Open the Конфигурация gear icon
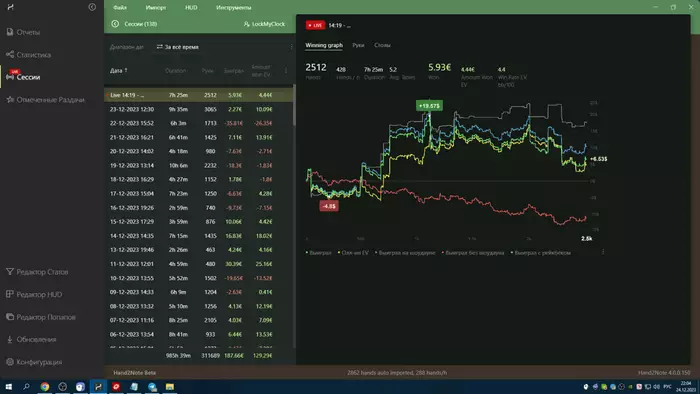Image resolution: width=700 pixels, height=394 pixels. coord(10,362)
